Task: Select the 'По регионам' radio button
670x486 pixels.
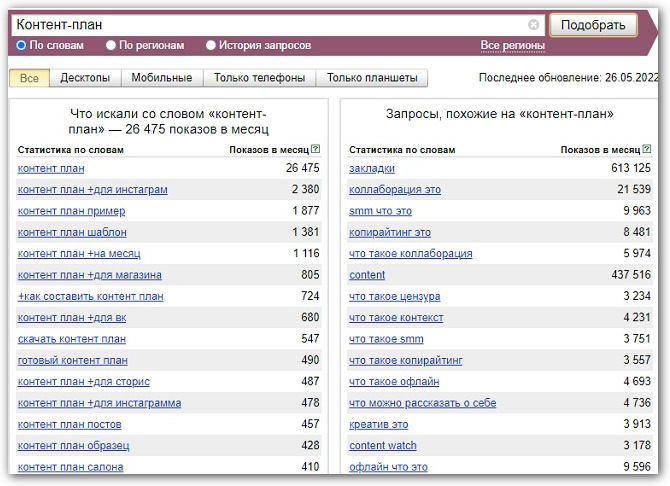Action: coord(111,46)
